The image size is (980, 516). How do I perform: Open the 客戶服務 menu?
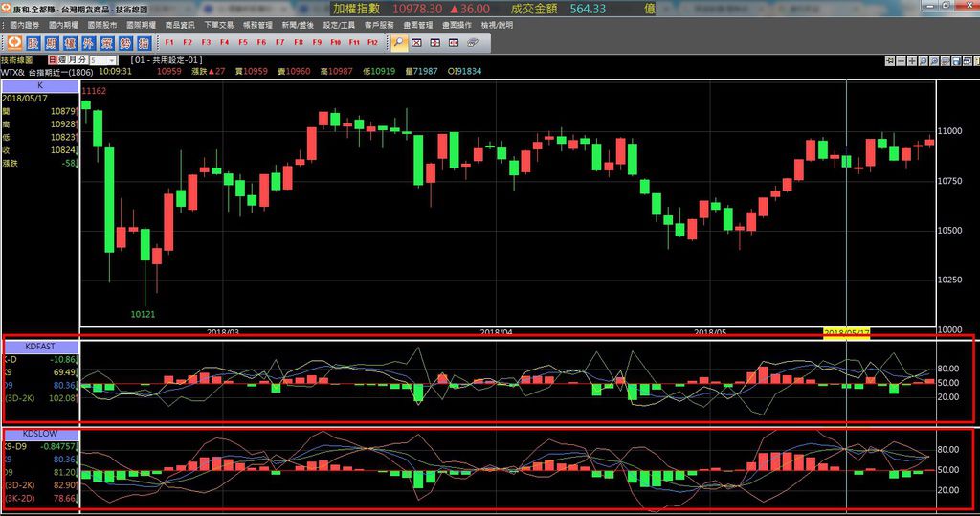(379, 25)
